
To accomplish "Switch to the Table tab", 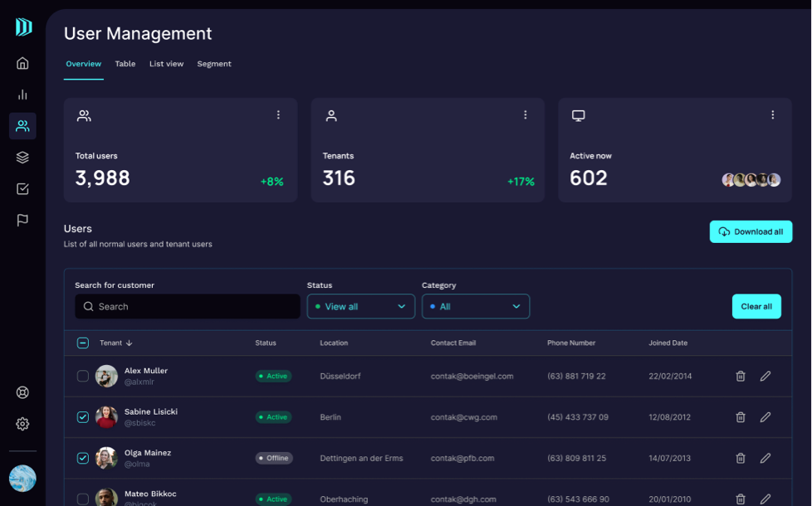I will point(125,64).
